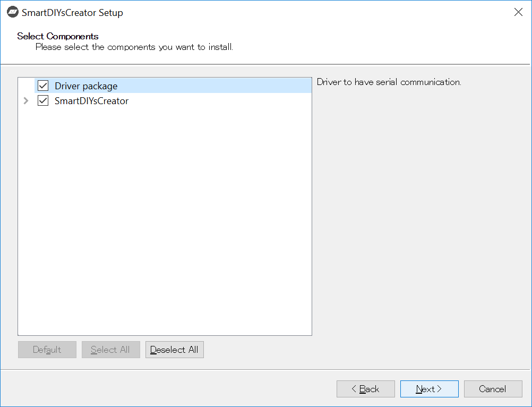
Task: Go back with the Back button
Action: [366, 389]
